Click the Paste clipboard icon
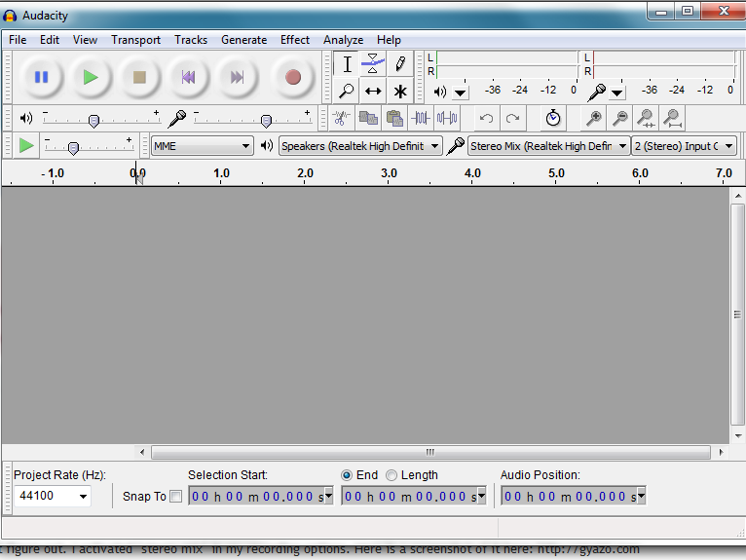The height and width of the screenshot is (560, 746). (394, 118)
